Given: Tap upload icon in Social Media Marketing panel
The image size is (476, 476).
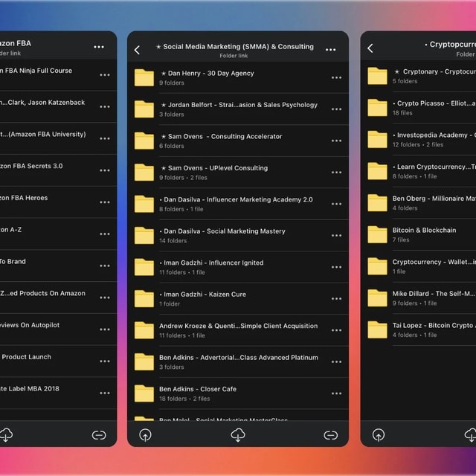Looking at the screenshot, I should point(145,435).
